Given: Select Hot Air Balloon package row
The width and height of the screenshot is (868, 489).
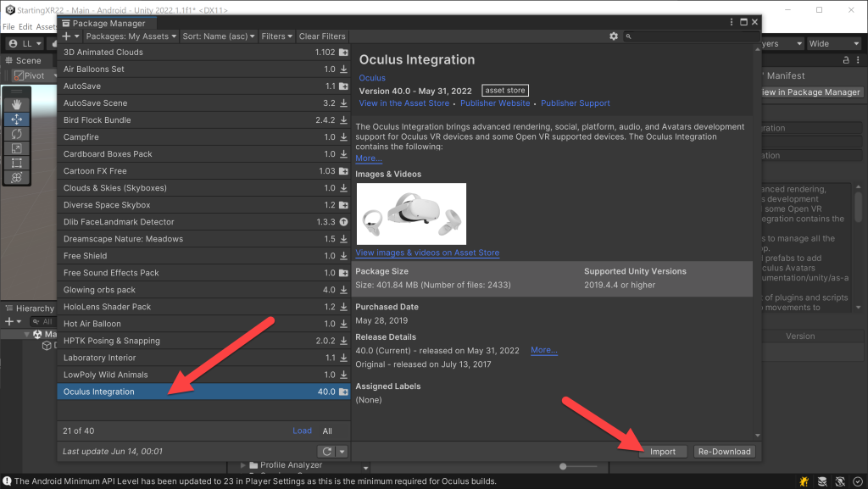Looking at the screenshot, I should (203, 324).
